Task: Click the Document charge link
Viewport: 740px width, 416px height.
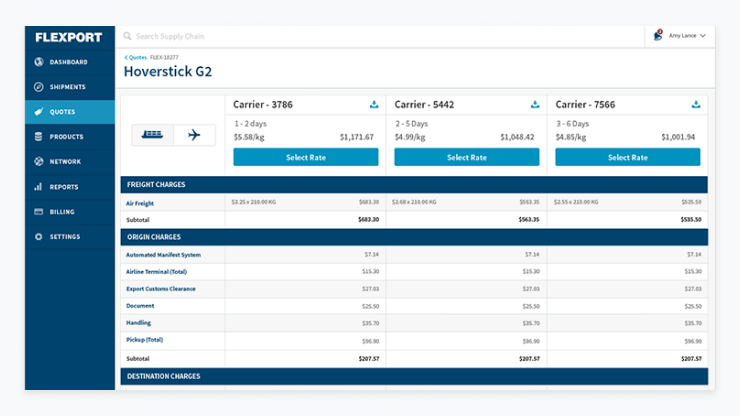Action: point(140,306)
